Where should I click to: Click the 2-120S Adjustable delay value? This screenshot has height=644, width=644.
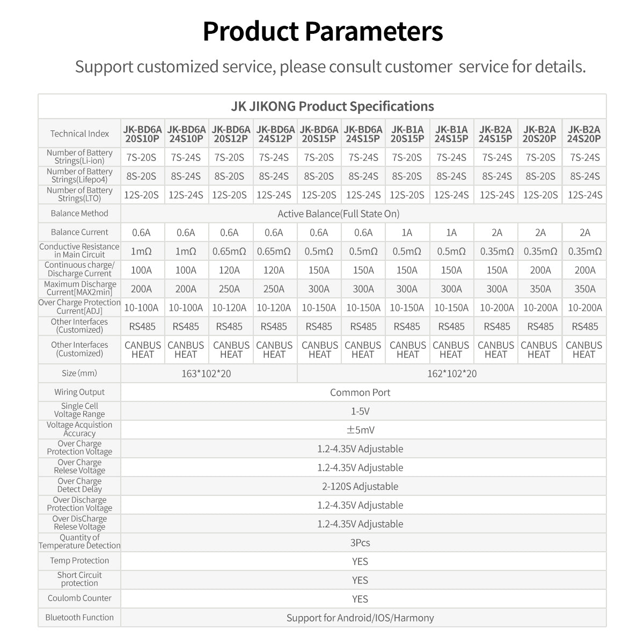pos(360,486)
